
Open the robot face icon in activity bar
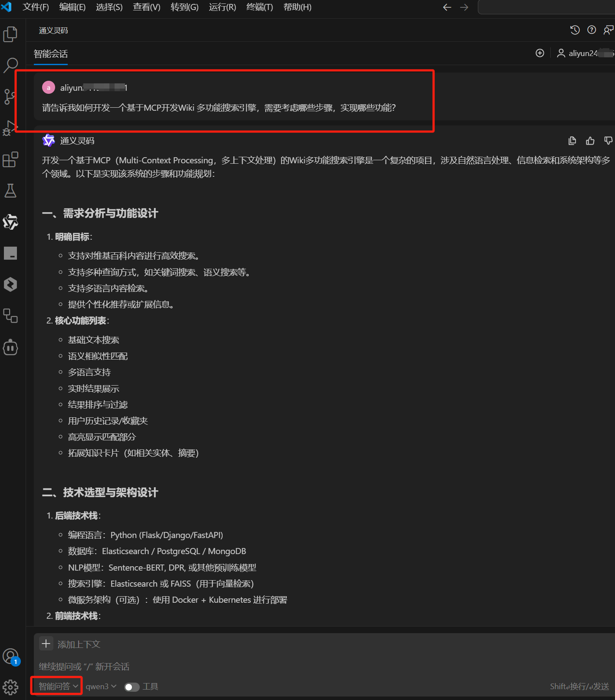[10, 347]
